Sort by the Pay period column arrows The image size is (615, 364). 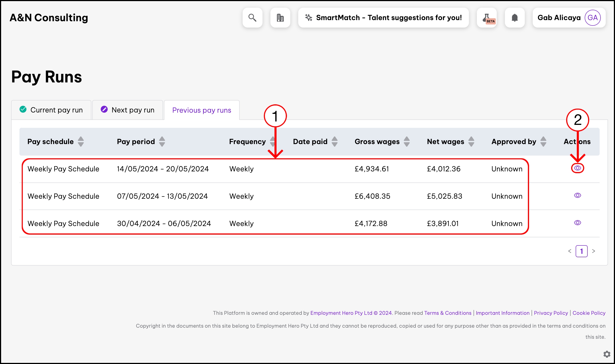coord(162,142)
